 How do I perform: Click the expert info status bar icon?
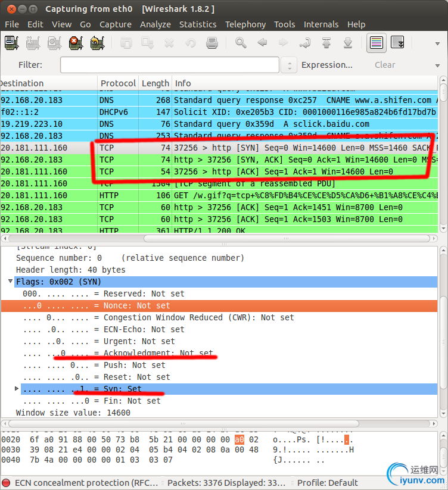click(x=6, y=483)
